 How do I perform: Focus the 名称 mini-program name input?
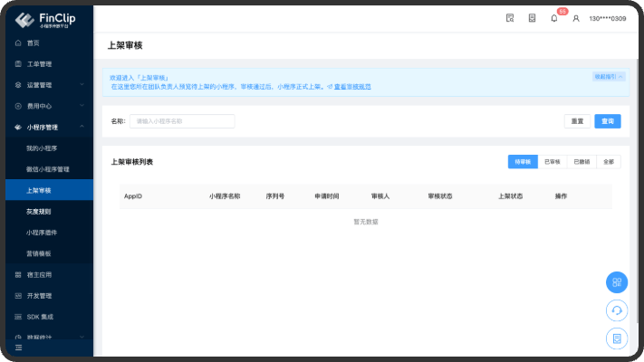coord(181,121)
